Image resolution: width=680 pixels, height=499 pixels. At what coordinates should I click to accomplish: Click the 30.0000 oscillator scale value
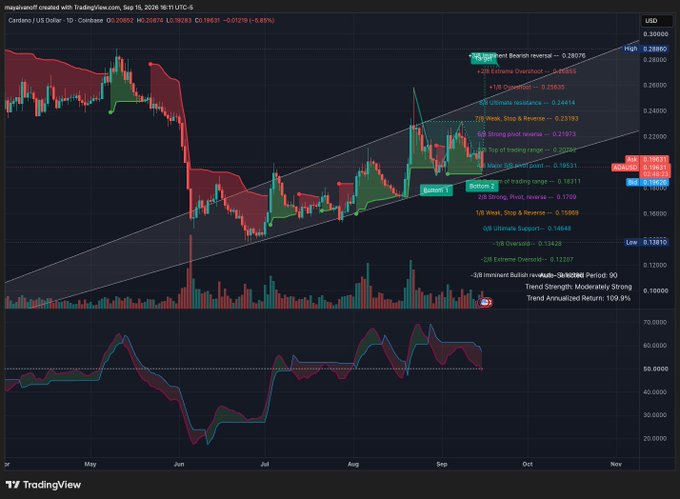[x=655, y=415]
